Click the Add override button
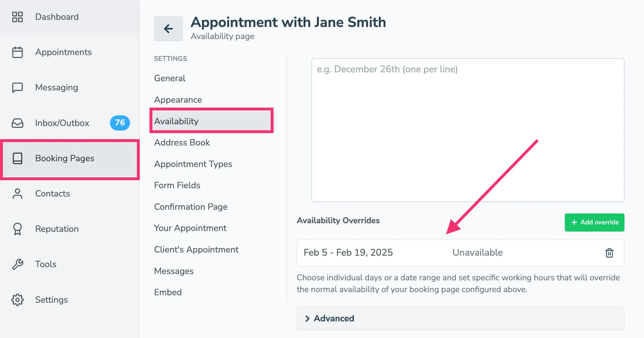 click(594, 222)
